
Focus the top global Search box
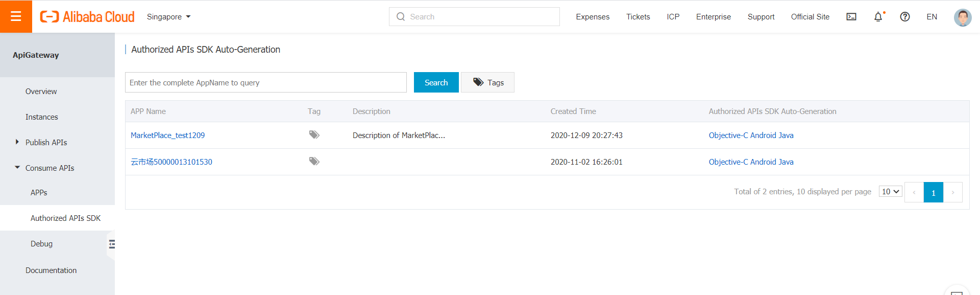point(474,17)
